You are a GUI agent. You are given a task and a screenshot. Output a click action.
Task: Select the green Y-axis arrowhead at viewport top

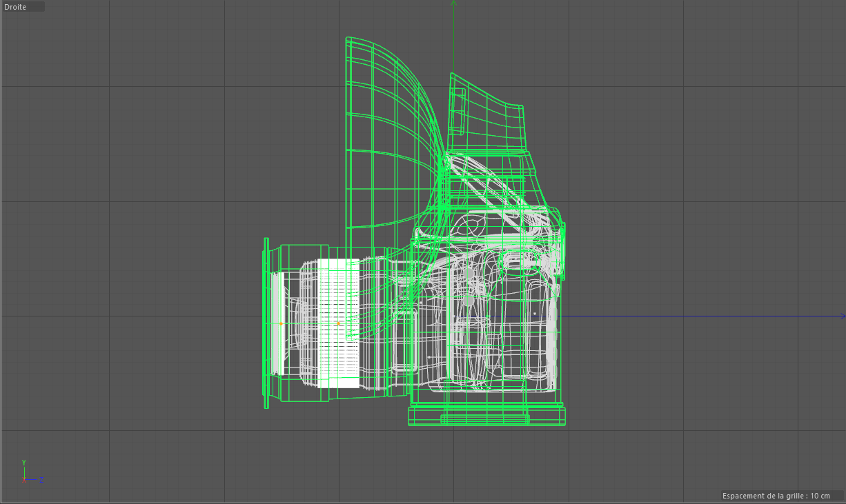tap(453, 3)
